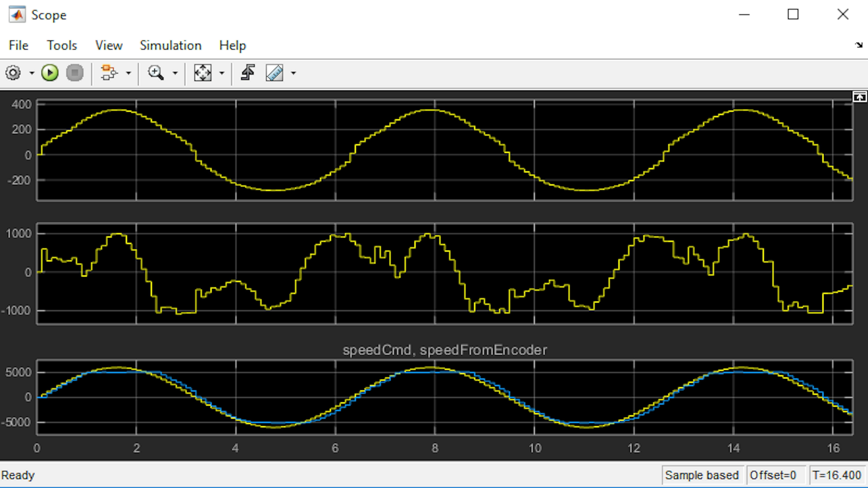Expand the Scale Axes options dropdown
This screenshot has height=488, width=868.
(222, 73)
